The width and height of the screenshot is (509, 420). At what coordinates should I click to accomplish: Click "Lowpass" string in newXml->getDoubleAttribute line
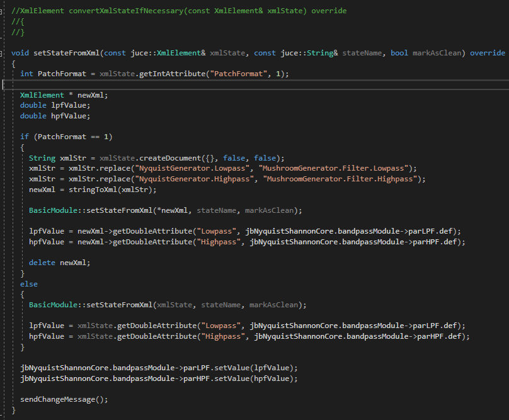tap(217, 231)
